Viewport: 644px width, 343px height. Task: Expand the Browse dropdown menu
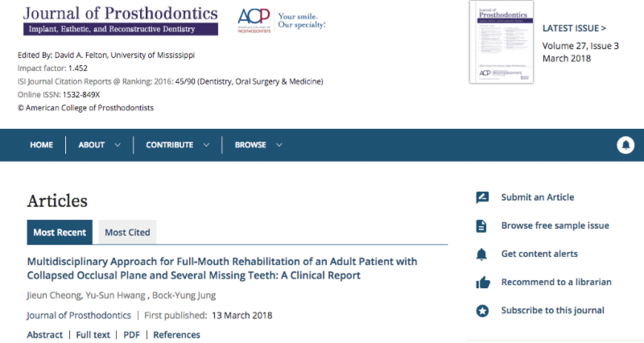[258, 145]
